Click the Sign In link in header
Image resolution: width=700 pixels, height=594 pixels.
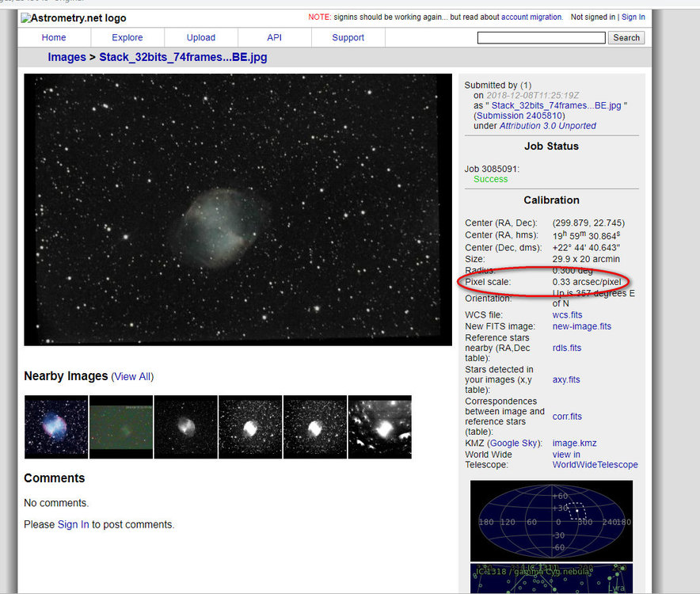633,17
